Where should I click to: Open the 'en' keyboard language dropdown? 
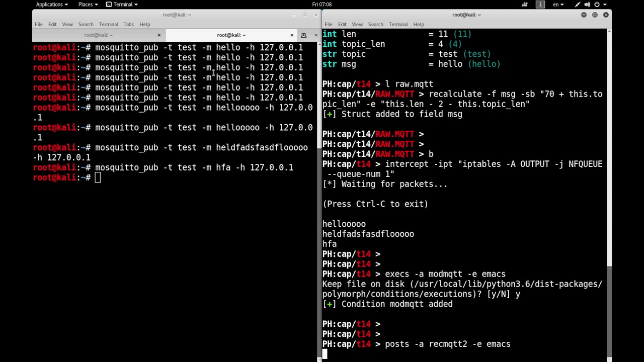tap(558, 5)
